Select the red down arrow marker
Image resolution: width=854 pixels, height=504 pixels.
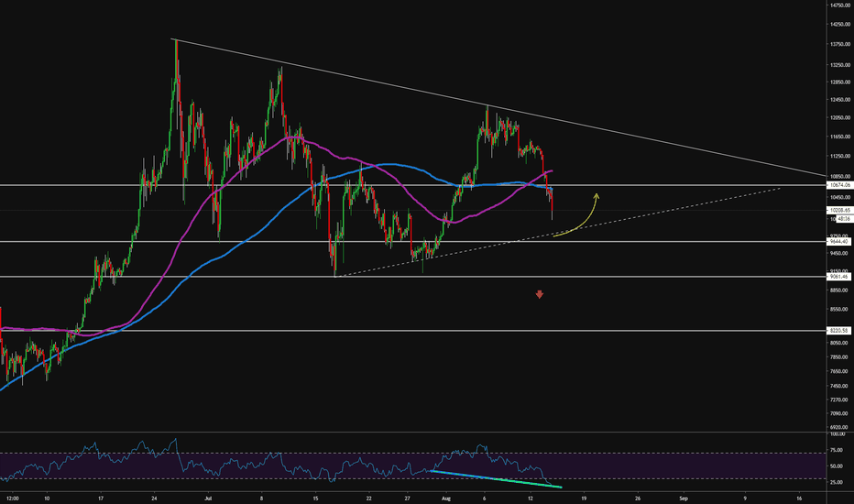[x=539, y=294]
